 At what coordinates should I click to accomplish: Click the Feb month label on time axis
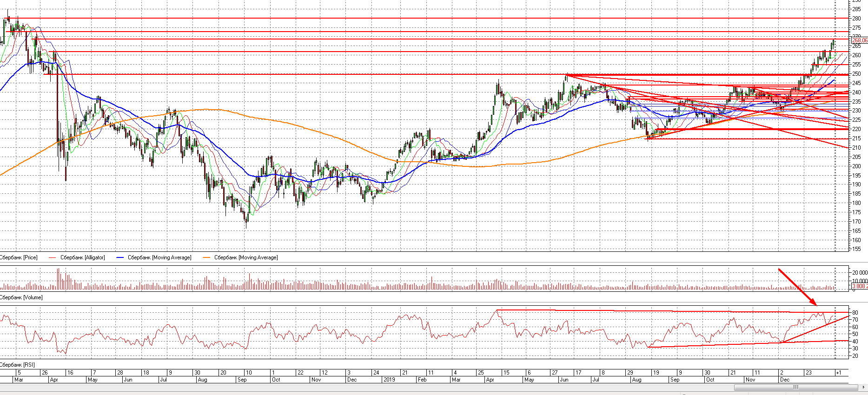click(x=422, y=380)
